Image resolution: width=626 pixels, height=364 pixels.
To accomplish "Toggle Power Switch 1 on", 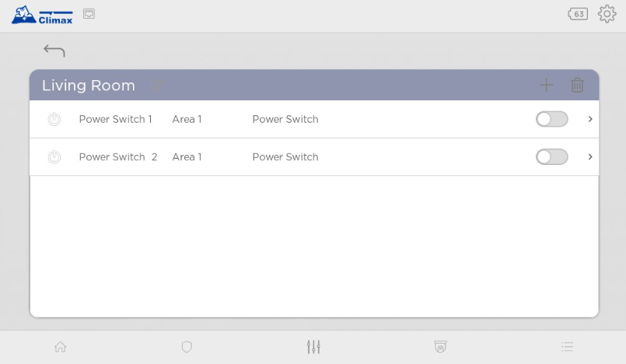I will tap(551, 119).
